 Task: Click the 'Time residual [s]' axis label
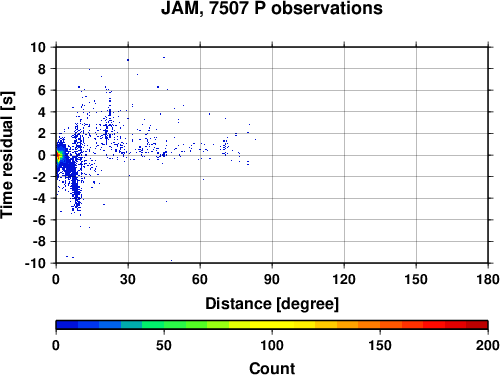[7, 155]
